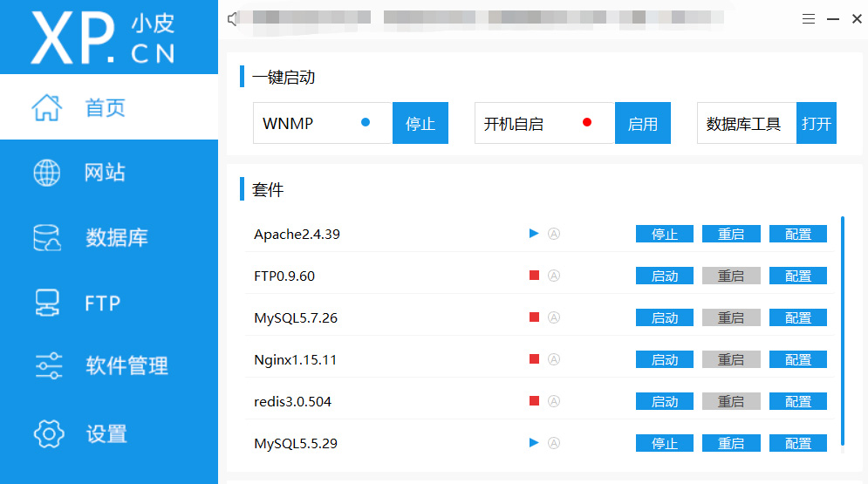Click the blue play status icon for MySQL5.5.29

(x=534, y=443)
